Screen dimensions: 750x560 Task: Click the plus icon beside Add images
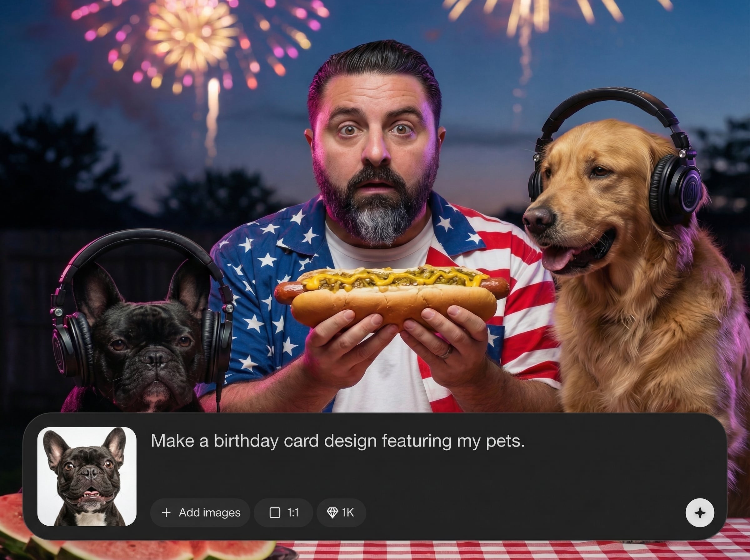166,512
